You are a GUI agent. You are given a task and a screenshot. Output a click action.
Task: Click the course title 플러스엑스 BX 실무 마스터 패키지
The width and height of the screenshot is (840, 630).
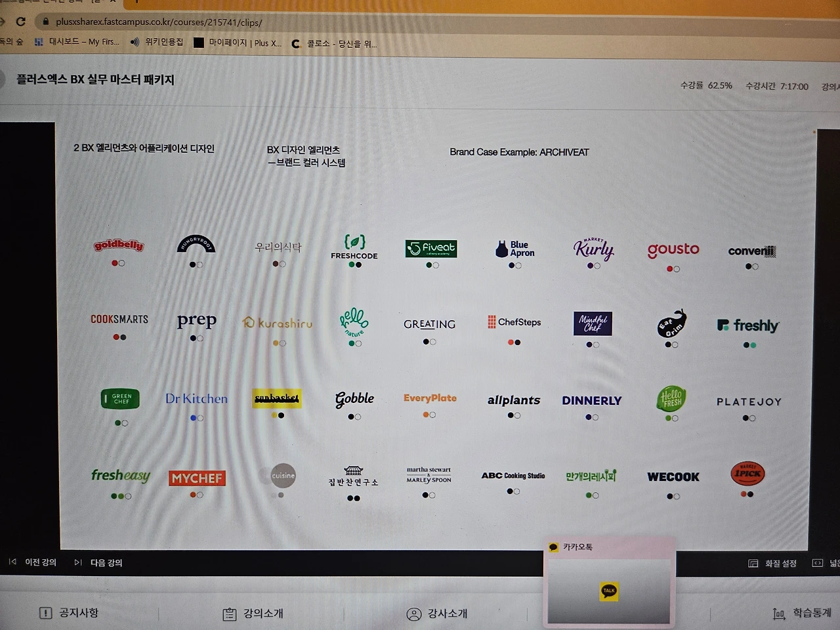click(x=95, y=79)
